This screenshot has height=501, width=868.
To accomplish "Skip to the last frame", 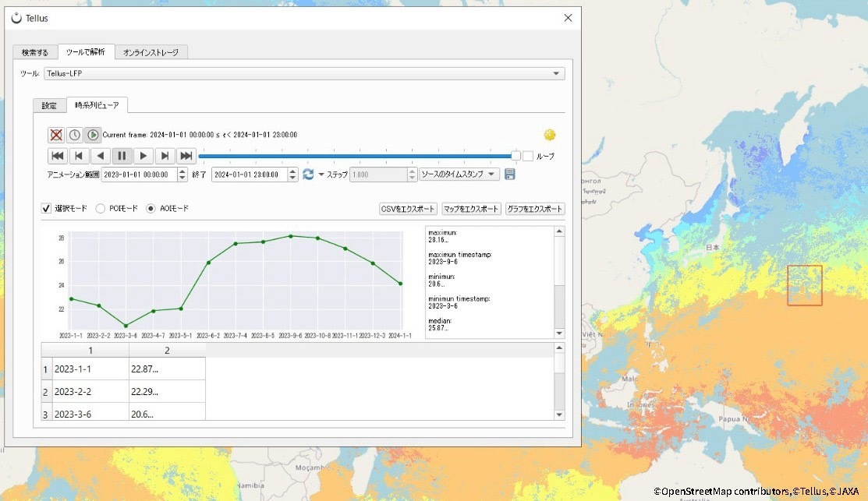I will coord(186,156).
